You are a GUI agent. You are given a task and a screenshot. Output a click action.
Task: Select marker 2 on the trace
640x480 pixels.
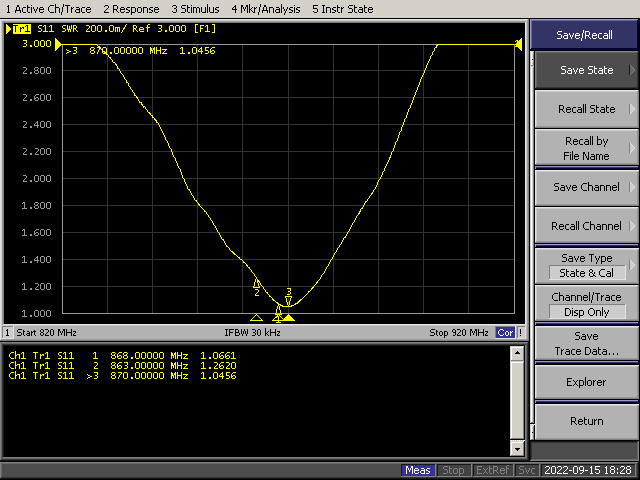point(257,287)
